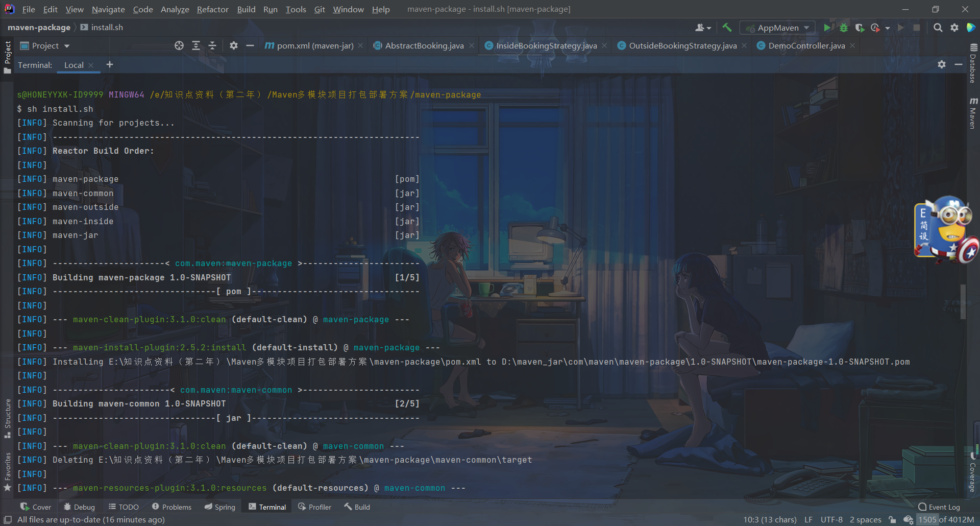This screenshot has width=980, height=526.
Task: Close the Local terminal tab
Action: click(x=91, y=65)
